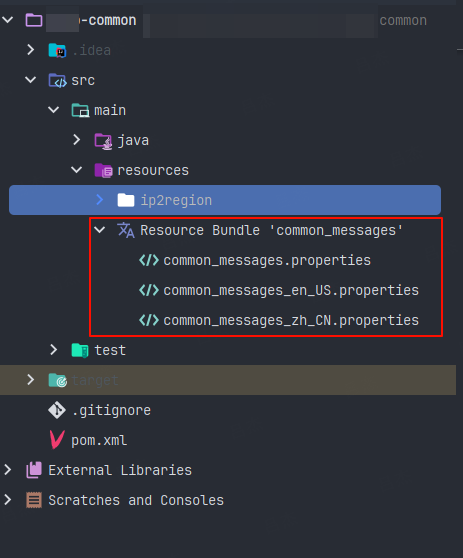Click the .idea folder icon
Image resolution: width=463 pixels, height=558 pixels.
tap(57, 51)
